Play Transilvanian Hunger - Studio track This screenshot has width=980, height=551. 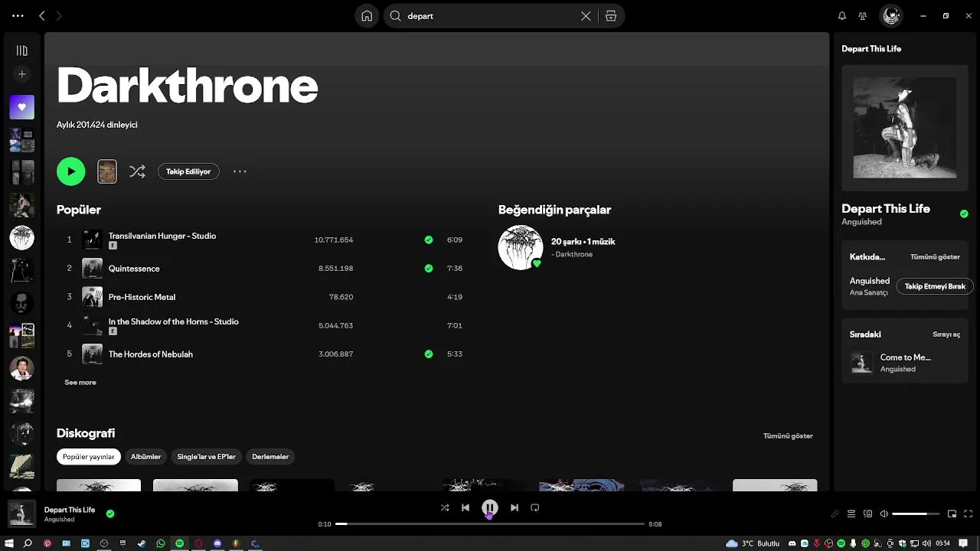(162, 236)
